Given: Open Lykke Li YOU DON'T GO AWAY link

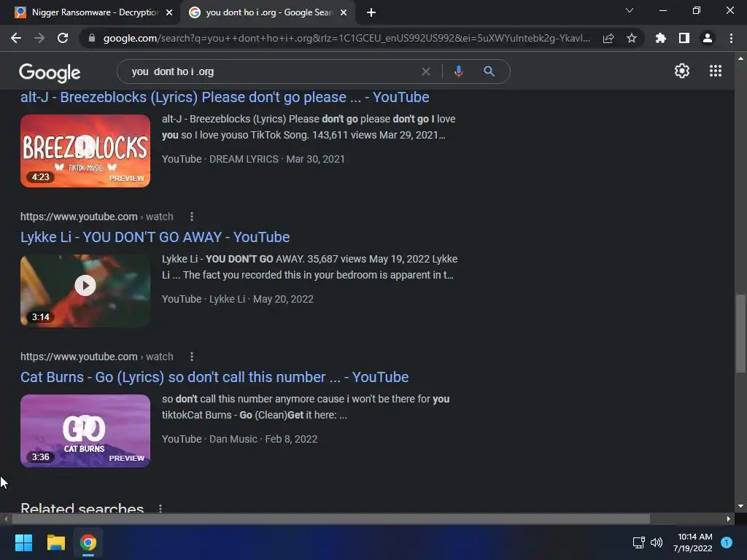Looking at the screenshot, I should (155, 237).
